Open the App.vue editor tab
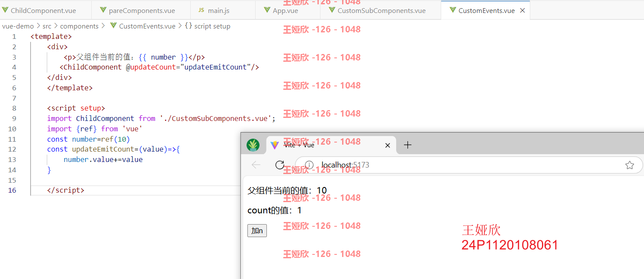Screen dimensions: 644x279 click(288, 10)
